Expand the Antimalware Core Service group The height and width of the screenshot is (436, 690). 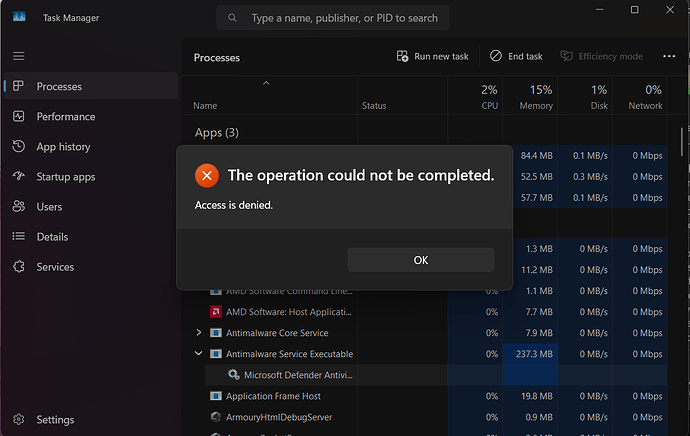199,333
